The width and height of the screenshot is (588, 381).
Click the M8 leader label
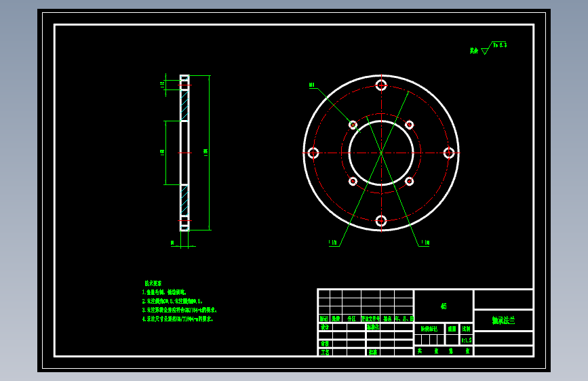pyautogui.click(x=311, y=85)
